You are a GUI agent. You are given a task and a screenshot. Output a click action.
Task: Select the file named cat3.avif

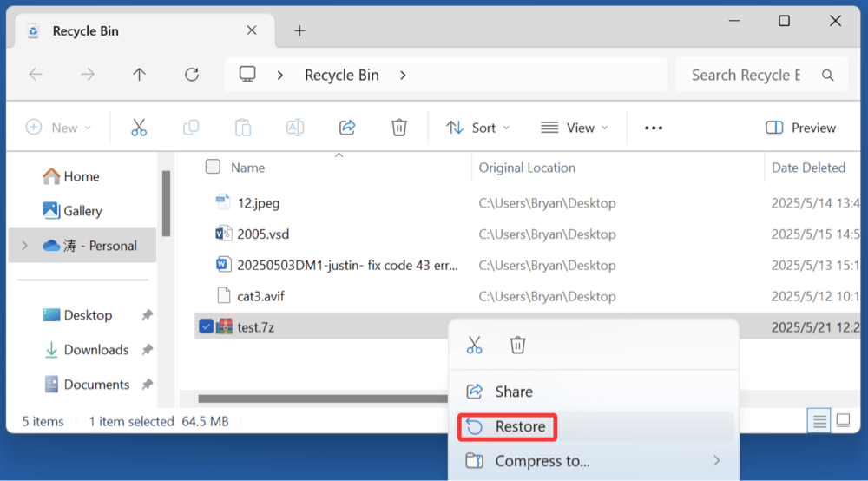coord(260,296)
